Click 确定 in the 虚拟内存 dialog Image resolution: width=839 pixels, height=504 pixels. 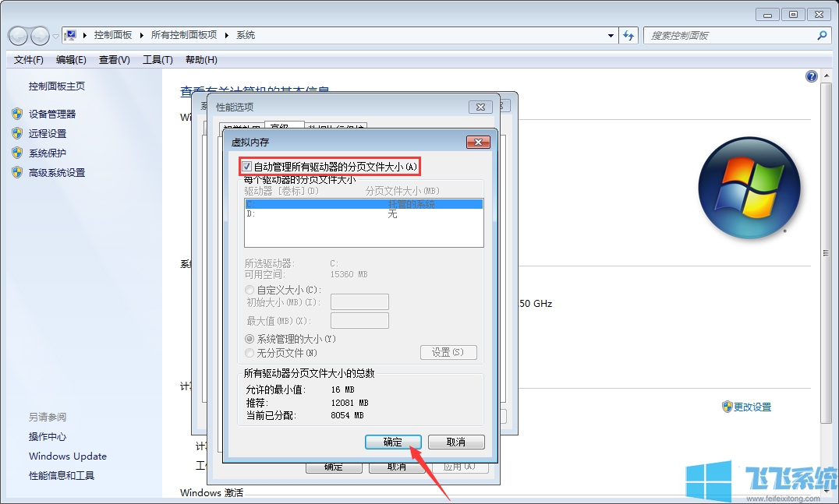[393, 442]
